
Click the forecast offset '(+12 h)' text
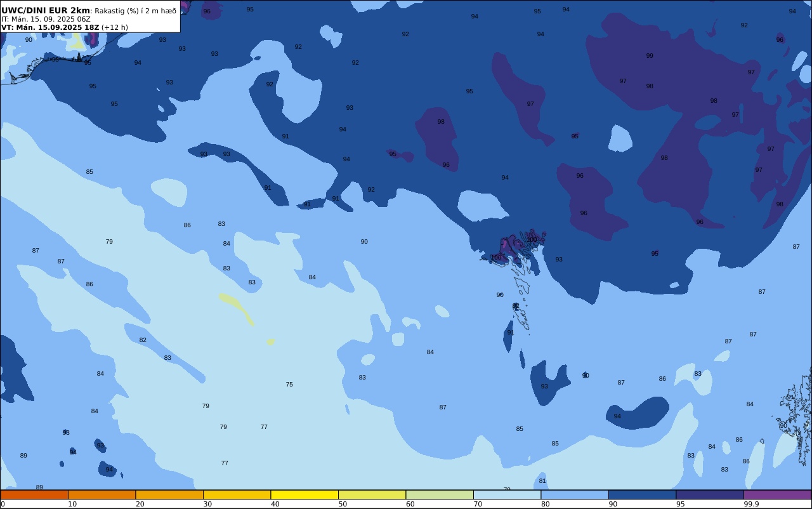[x=115, y=27]
